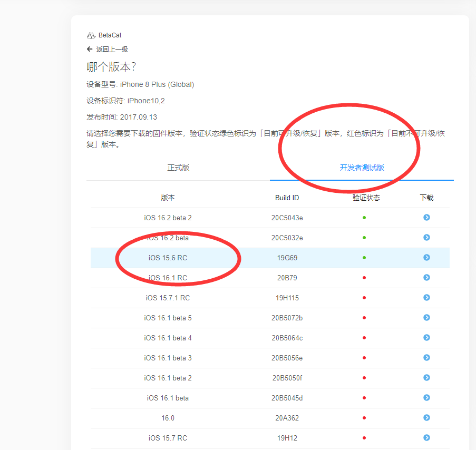Download iOS 16.1 beta 4 firmware

point(426,338)
